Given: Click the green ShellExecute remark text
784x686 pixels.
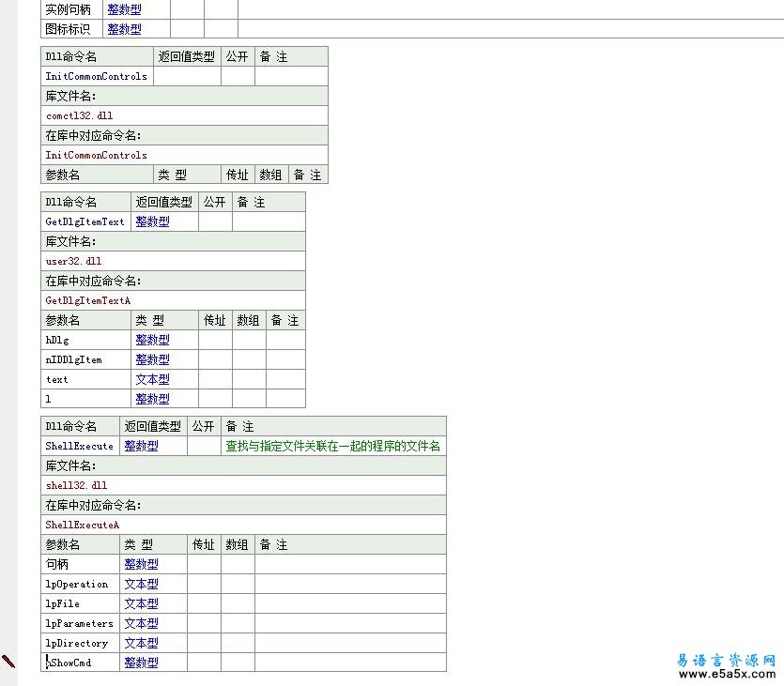Looking at the screenshot, I should click(x=332, y=446).
